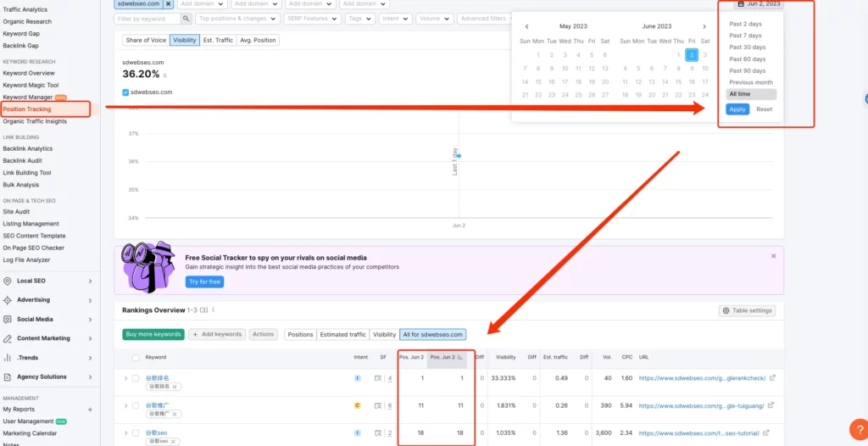Remove the sdwebseo.com domain chip
Viewport: 868px width, 446px height.
tap(169, 4)
